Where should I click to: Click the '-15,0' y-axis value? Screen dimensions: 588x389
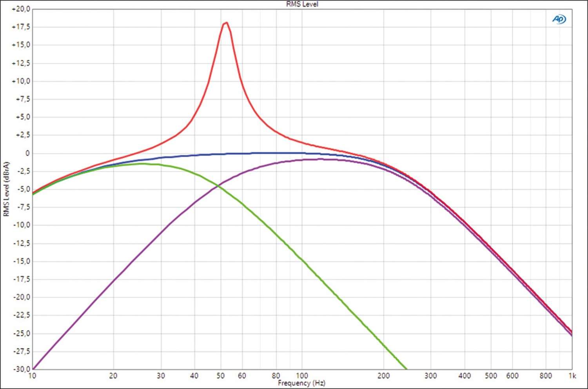[22, 261]
